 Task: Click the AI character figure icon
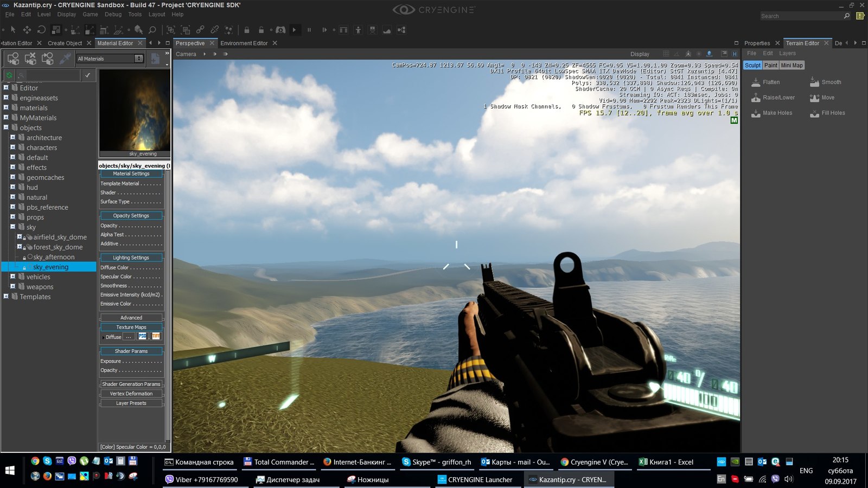pos(358,30)
